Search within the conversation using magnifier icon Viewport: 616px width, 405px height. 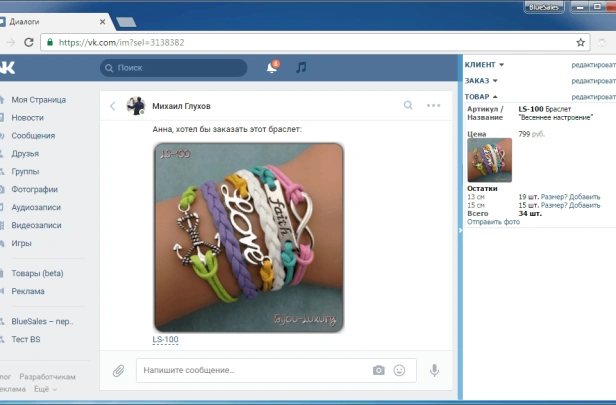tap(408, 105)
